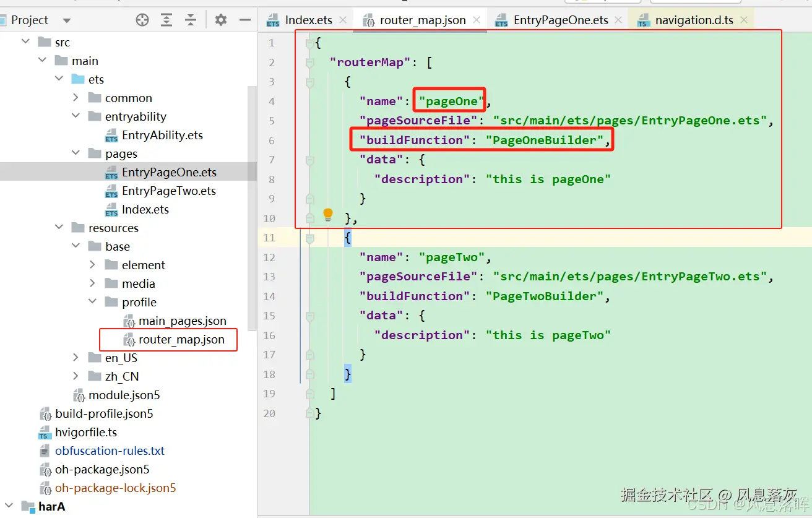Expand the element folder
The height and width of the screenshot is (518, 812).
click(x=92, y=264)
